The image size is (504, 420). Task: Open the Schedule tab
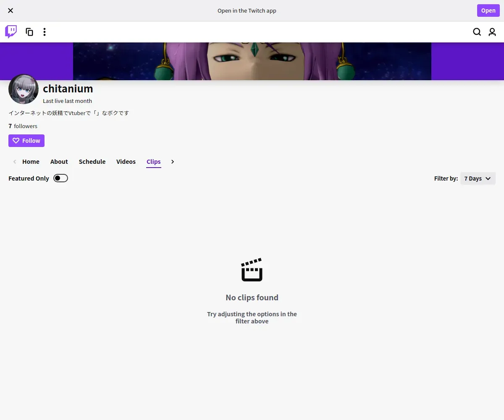(x=92, y=162)
